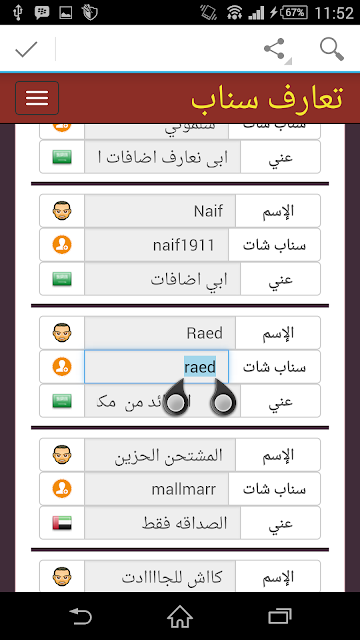Open the share icon menu
360x640 pixels.
[276, 50]
